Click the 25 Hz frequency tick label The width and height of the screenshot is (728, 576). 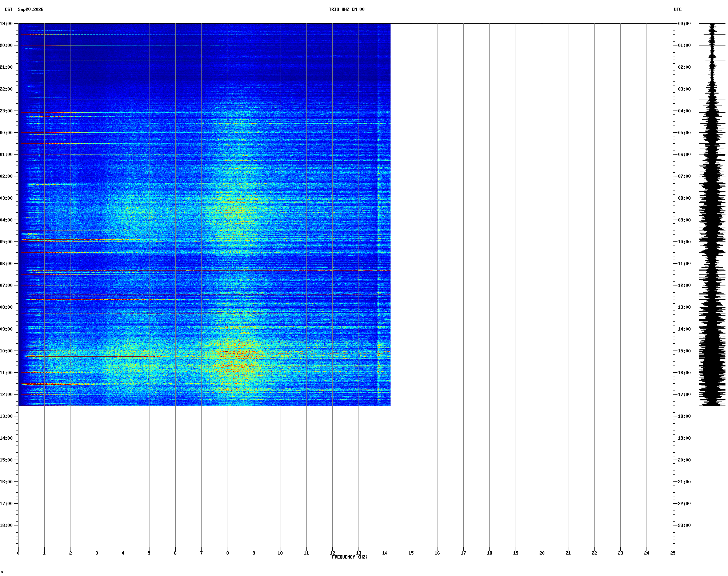673,553
